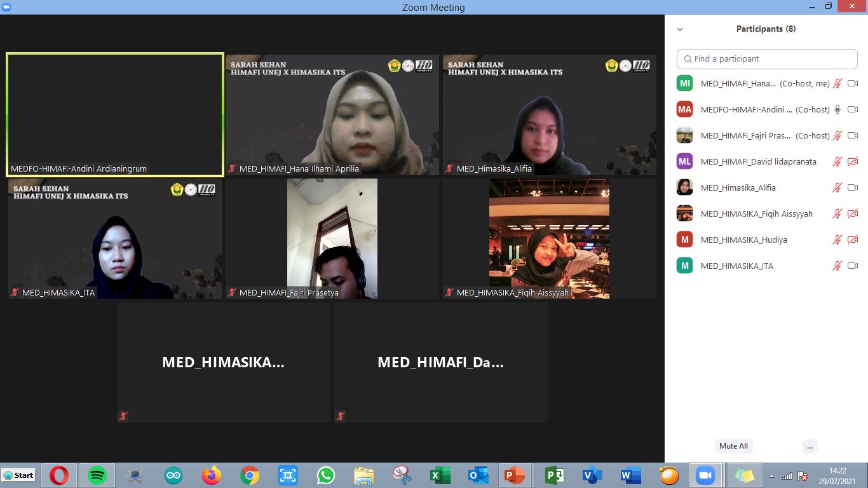Open the more options (...) menu below participants
Screen dimensions: 868x488
pos(810,446)
